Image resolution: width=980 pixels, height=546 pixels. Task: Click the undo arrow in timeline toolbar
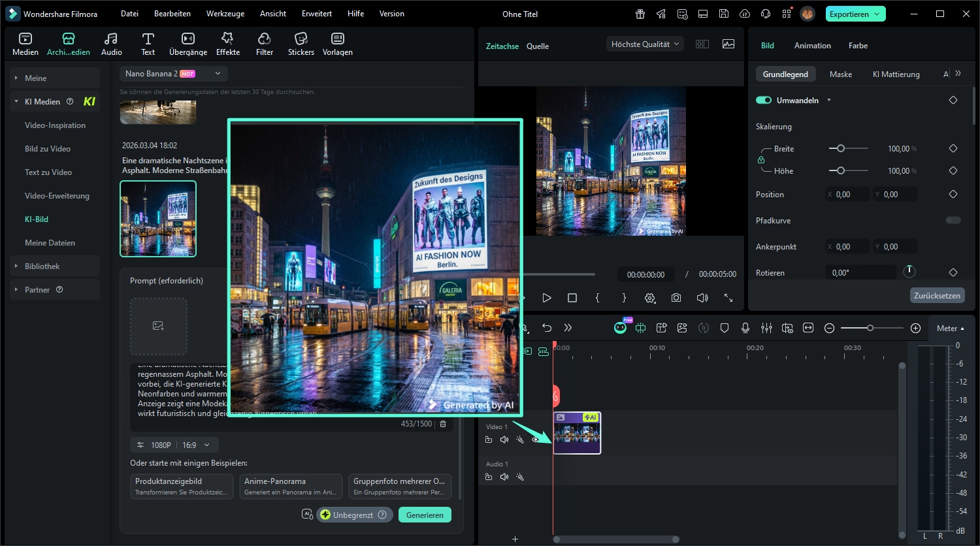click(x=547, y=328)
